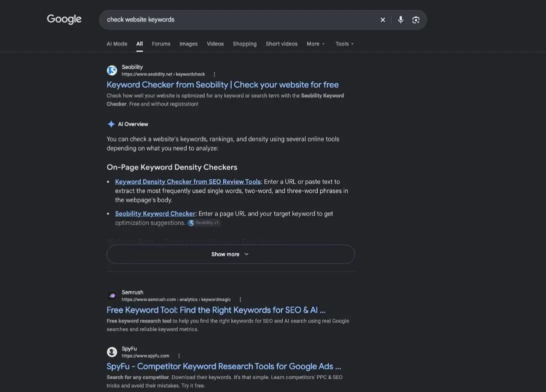Open Google Lens image search icon

[x=416, y=20]
